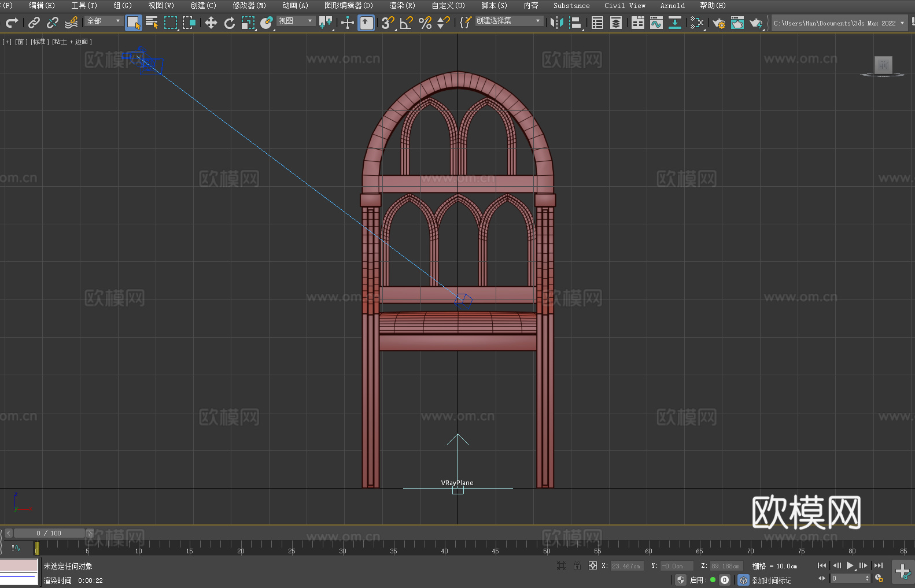Click the Unlink Selection icon
Viewport: 915px width, 588px height.
pos(53,23)
